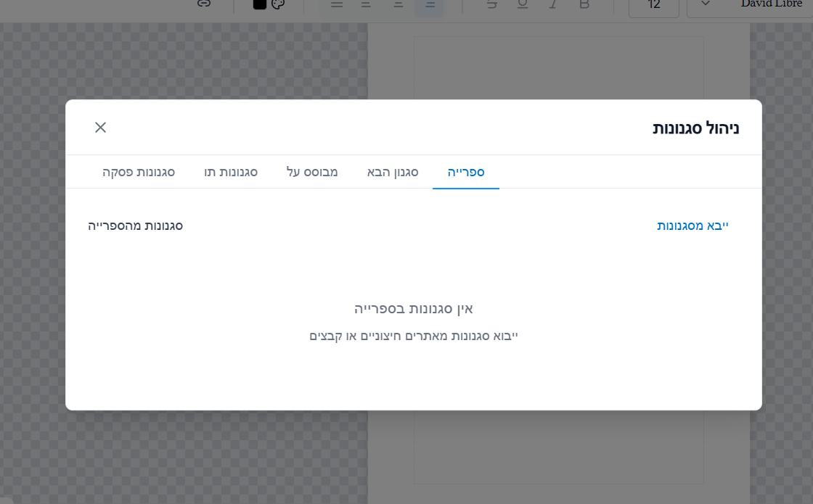Click the highlighted active alignment button
Screen dimensions: 813x504
pyautogui.click(x=430, y=5)
